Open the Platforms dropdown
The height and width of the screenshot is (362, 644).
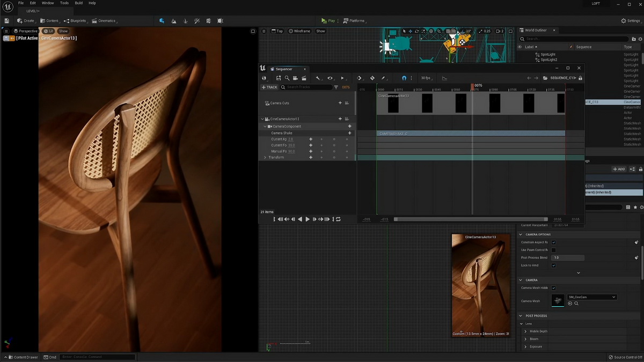[355, 21]
